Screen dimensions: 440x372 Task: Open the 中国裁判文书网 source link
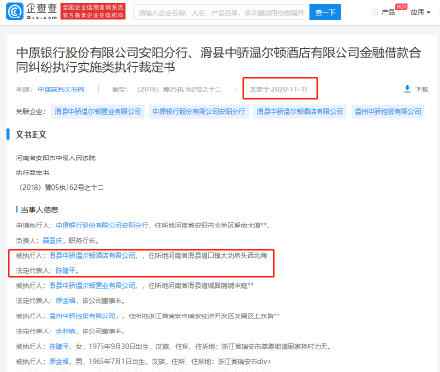(61, 90)
